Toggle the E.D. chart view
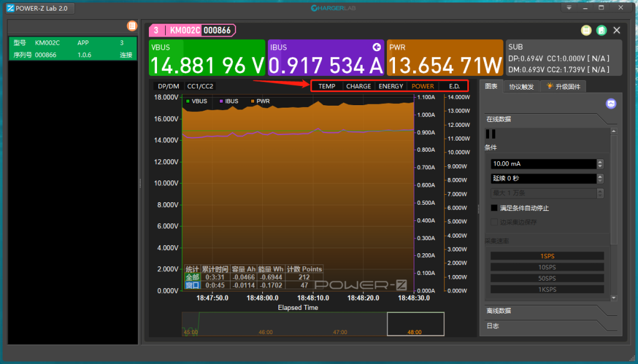 pos(454,86)
